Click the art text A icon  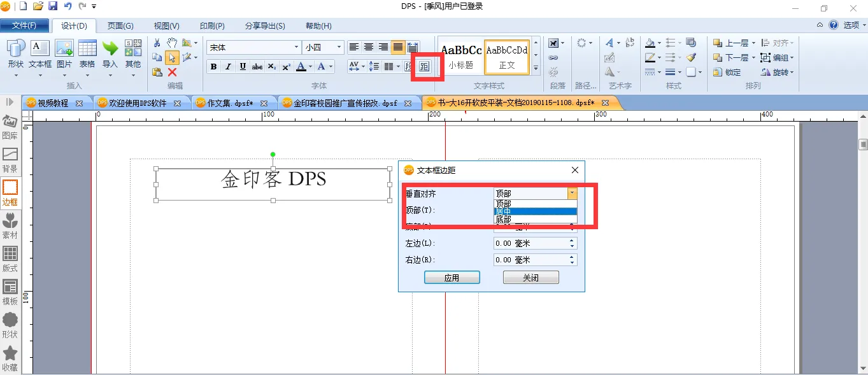click(x=609, y=43)
